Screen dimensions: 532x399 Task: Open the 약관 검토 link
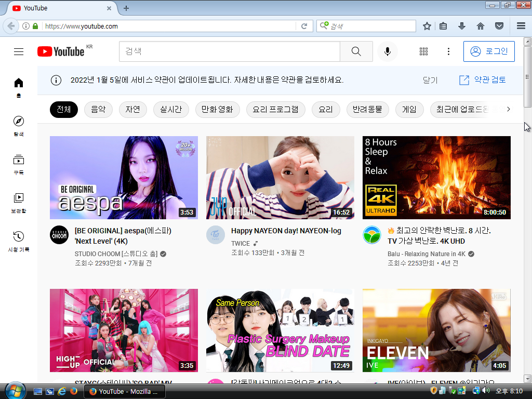482,80
